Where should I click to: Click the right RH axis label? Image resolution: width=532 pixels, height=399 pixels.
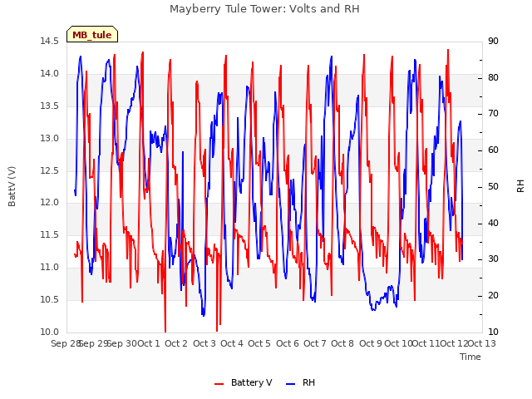pyautogui.click(x=520, y=186)
